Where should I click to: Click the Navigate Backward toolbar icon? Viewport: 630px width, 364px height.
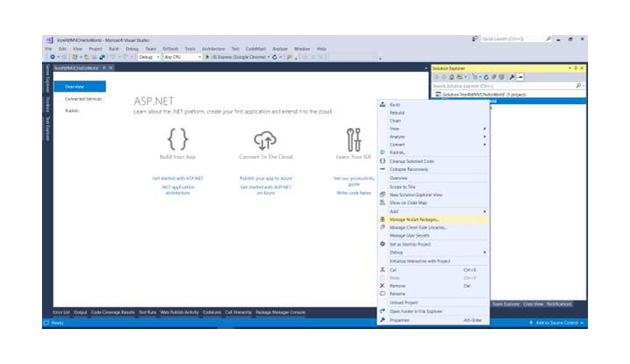pos(52,57)
